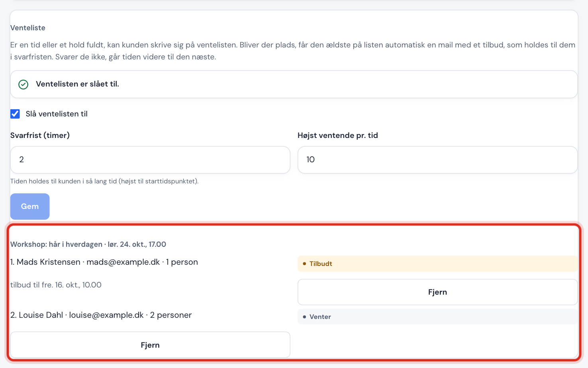The image size is (588, 368).
Task: Focus the 'Højst ventende pr. tid' field
Action: coord(437,160)
